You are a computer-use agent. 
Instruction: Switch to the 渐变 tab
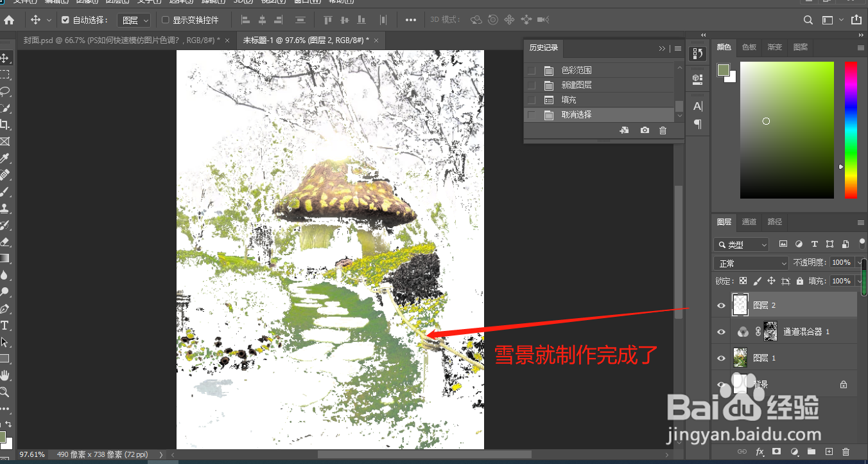coord(775,47)
